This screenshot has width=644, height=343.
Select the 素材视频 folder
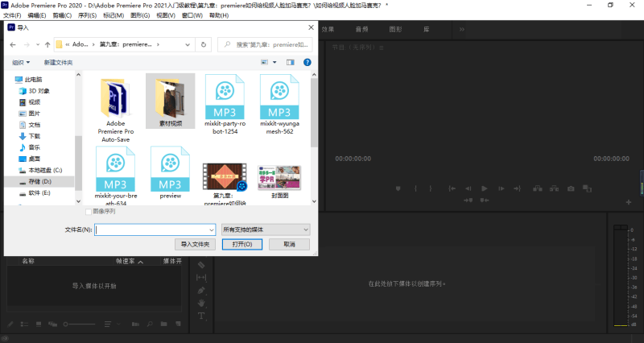click(x=171, y=101)
